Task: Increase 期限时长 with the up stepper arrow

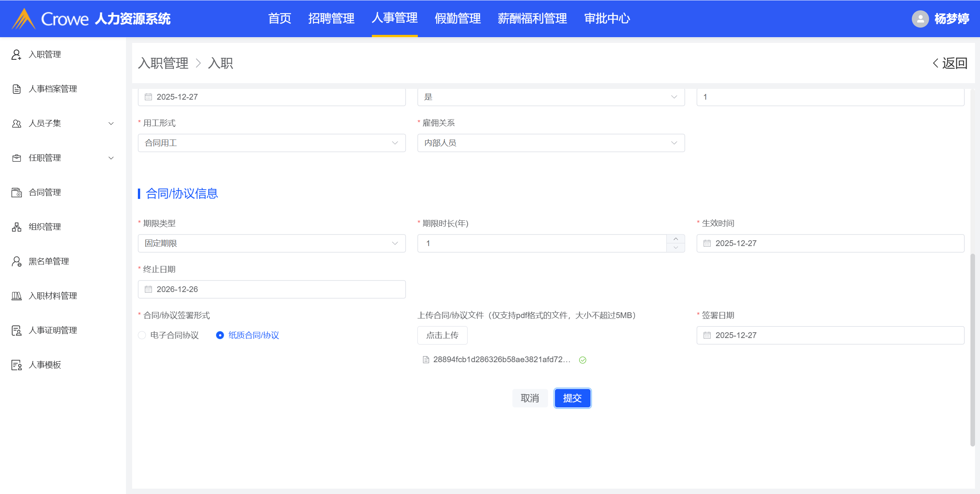Action: 676,239
